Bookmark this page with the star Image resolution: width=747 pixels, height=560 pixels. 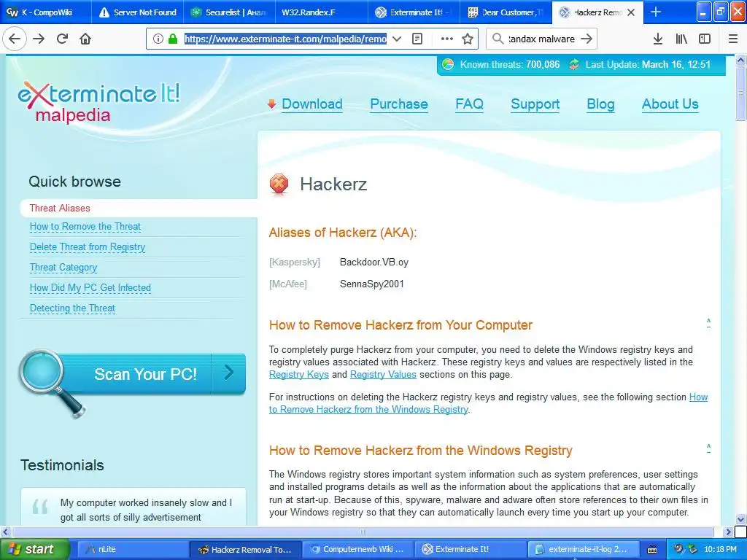click(468, 39)
